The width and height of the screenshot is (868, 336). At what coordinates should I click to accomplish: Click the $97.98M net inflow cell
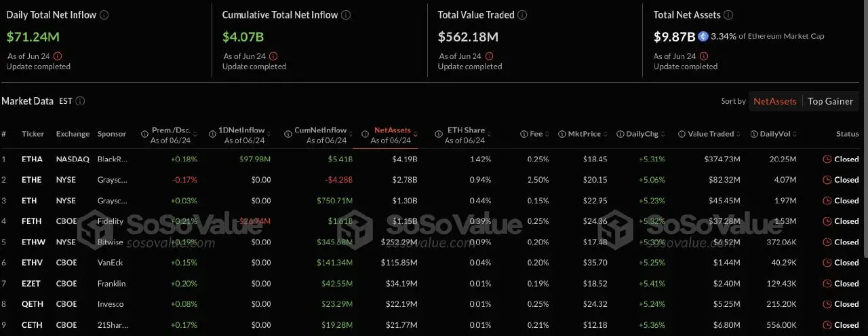pos(255,160)
